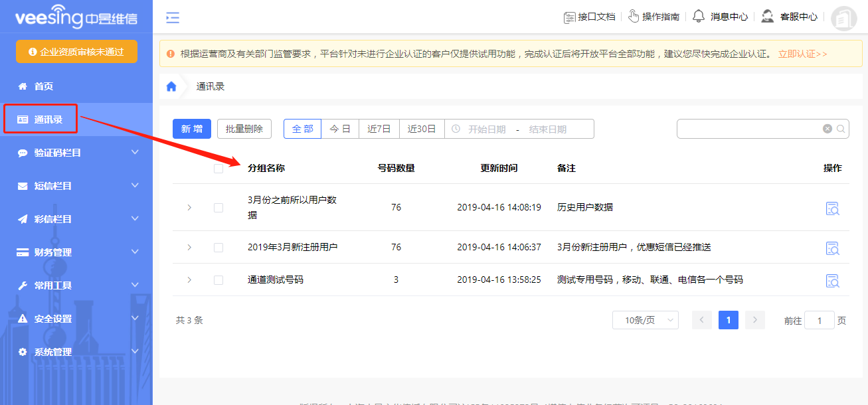Open the 10条/页 page size dropdown
This screenshot has height=405, width=868.
click(645, 319)
